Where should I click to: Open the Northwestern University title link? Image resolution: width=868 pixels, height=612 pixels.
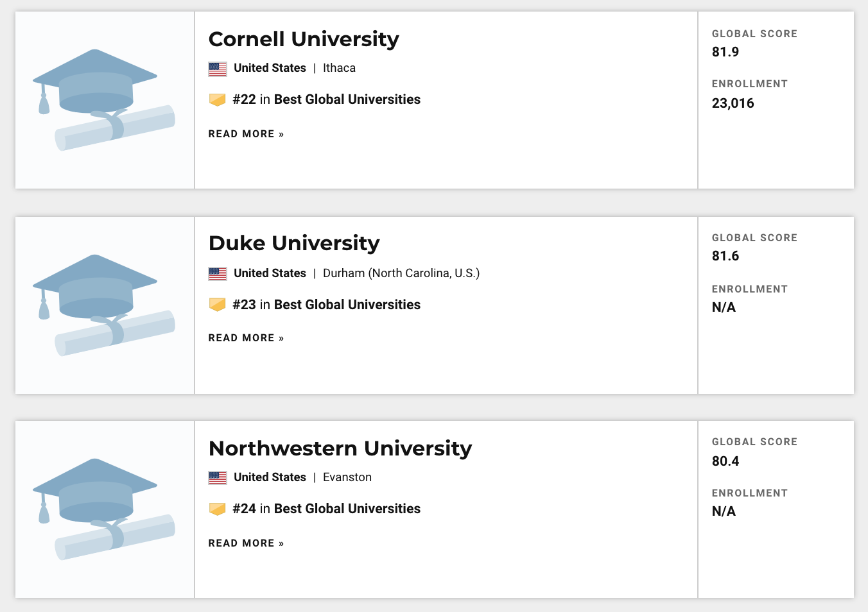coord(340,448)
